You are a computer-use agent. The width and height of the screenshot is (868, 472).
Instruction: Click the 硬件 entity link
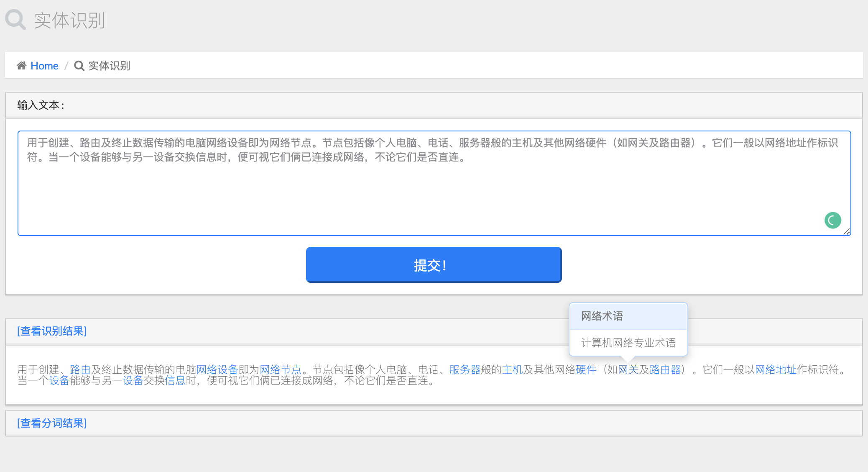pos(586,369)
